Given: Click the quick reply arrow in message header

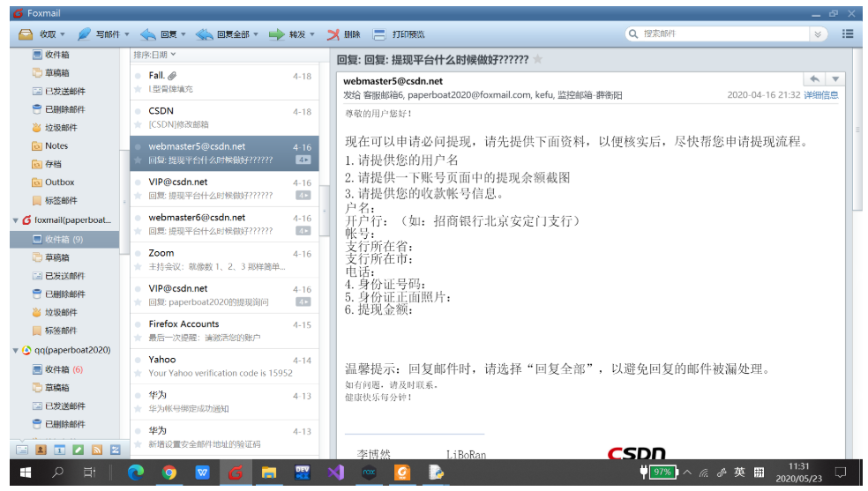Looking at the screenshot, I should click(x=814, y=79).
